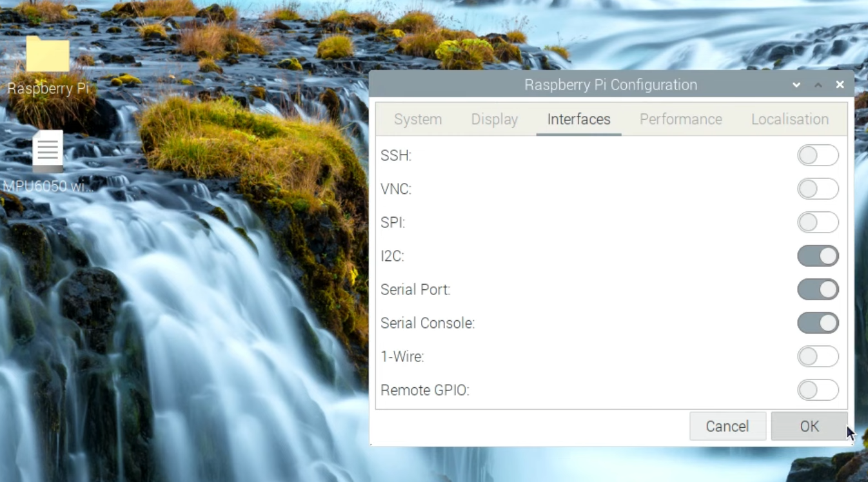Turn off the Serial Port switch
This screenshot has width=868, height=482.
click(x=818, y=289)
